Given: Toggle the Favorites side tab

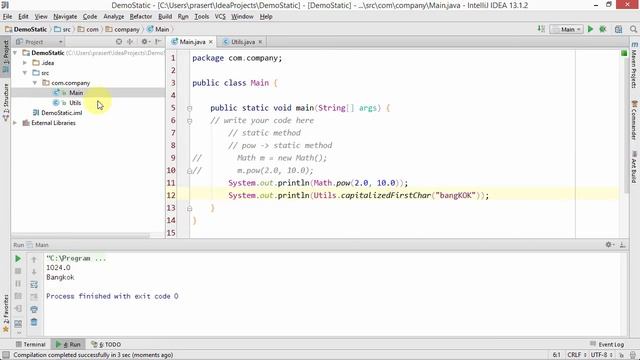Looking at the screenshot, I should click(5, 313).
